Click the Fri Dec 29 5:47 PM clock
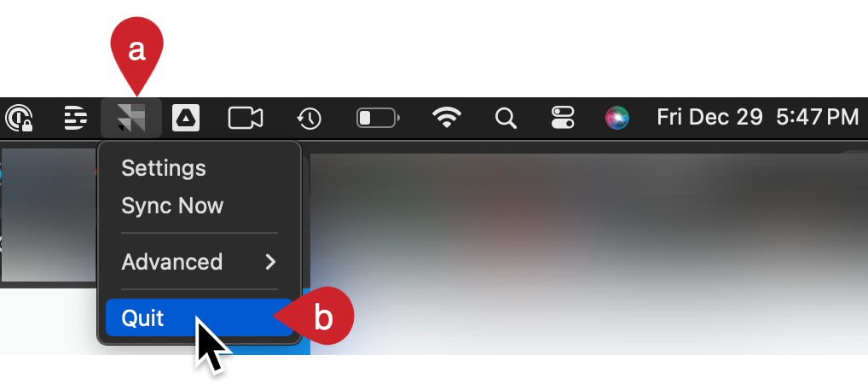Screen dimensions: 868x384 [x=757, y=118]
